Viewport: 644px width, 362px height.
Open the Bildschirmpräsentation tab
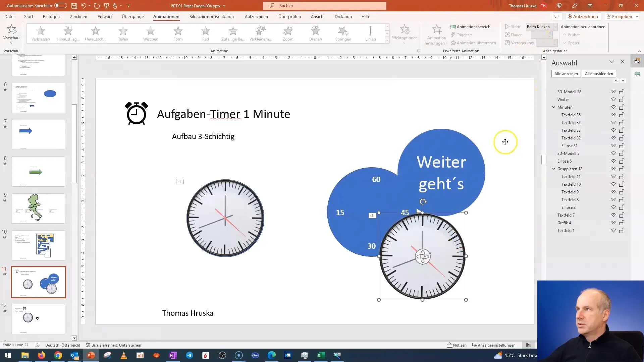[212, 16]
